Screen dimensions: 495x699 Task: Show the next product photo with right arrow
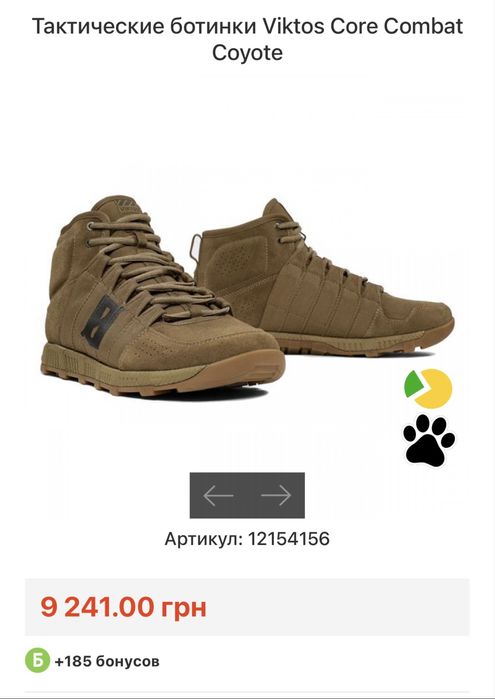click(276, 495)
